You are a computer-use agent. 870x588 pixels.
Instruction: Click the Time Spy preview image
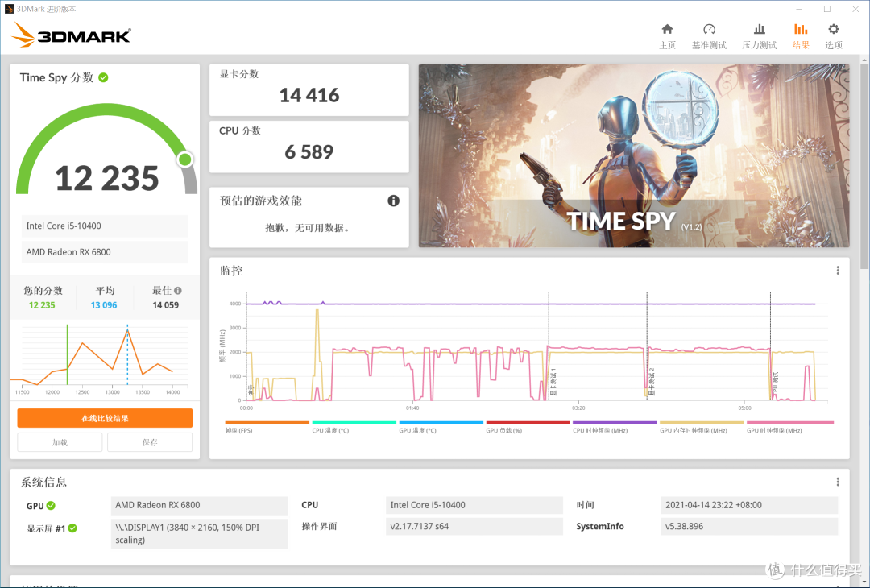[x=634, y=156]
